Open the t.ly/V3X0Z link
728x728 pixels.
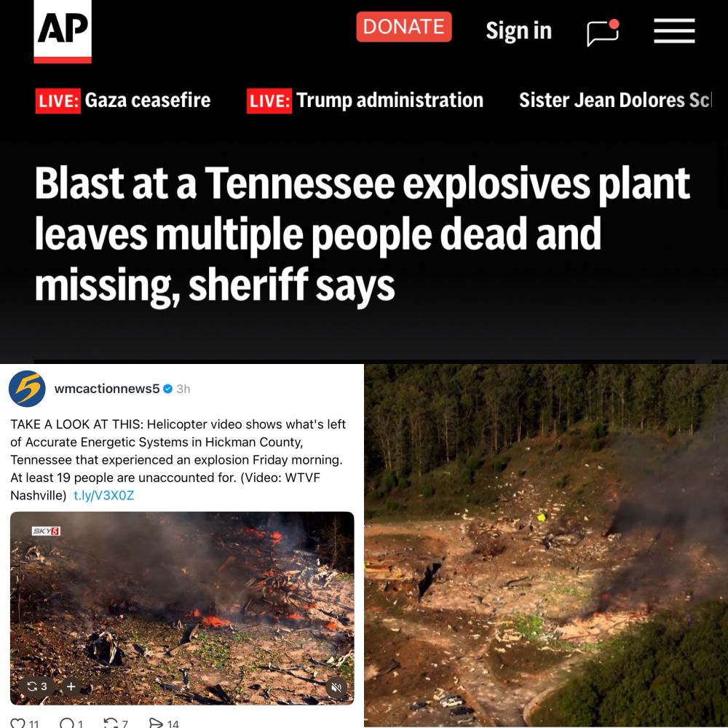tap(104, 495)
